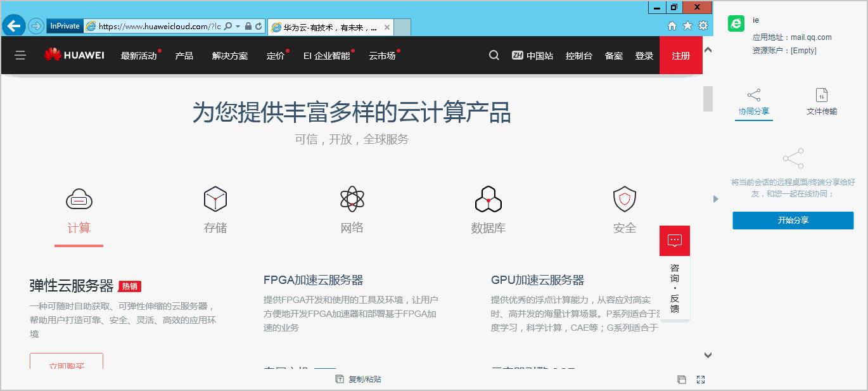Viewport: 868px width, 391px height.
Task: Switch to the 协同分享 tab
Action: [754, 104]
